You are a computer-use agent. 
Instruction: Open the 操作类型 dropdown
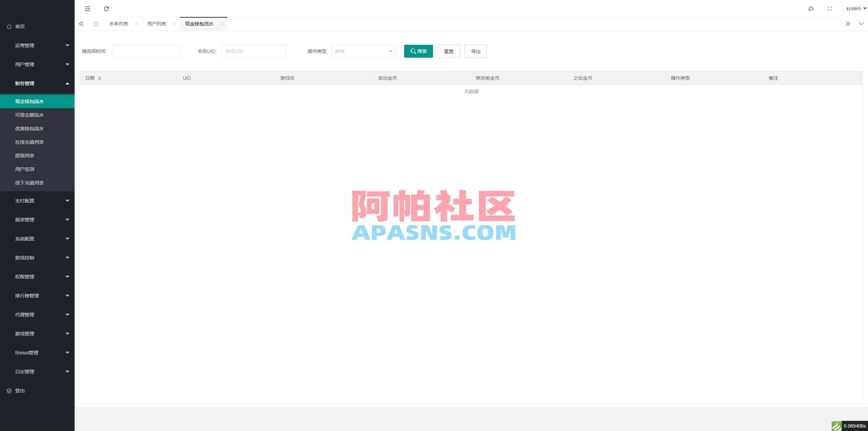pyautogui.click(x=363, y=51)
